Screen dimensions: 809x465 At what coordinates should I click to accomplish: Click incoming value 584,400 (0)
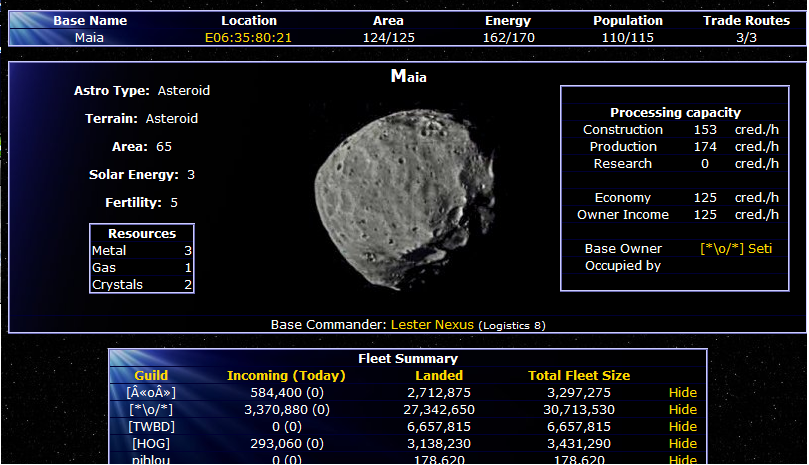tap(287, 392)
